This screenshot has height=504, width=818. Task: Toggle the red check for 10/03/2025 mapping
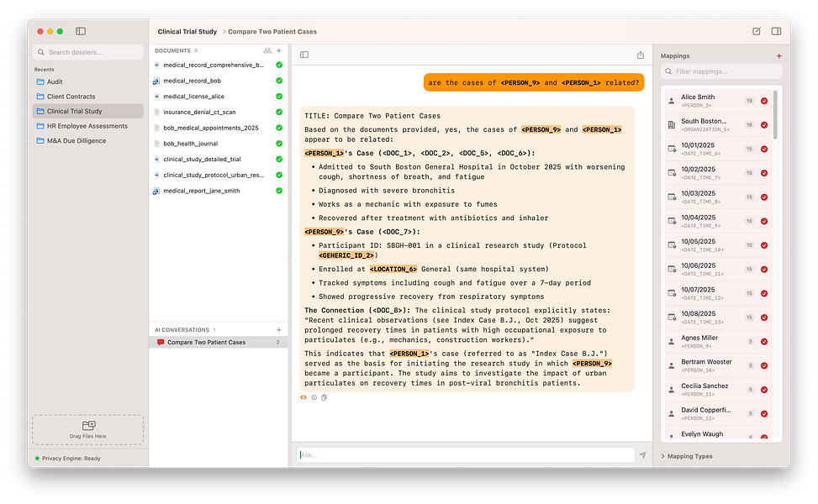click(763, 197)
